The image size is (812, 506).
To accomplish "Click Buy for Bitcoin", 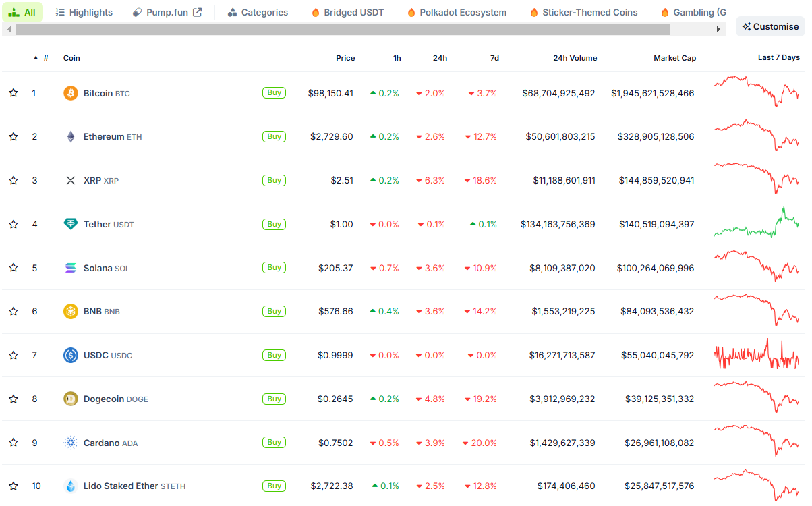I will point(274,93).
